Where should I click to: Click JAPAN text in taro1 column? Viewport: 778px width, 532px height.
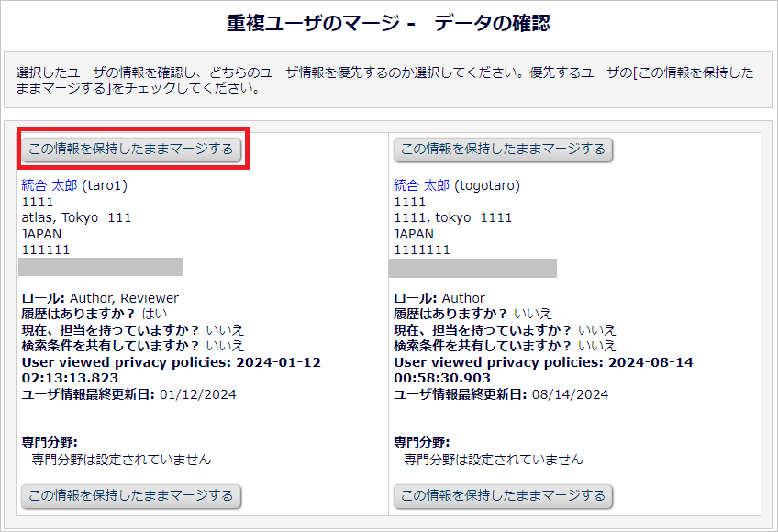(41, 234)
